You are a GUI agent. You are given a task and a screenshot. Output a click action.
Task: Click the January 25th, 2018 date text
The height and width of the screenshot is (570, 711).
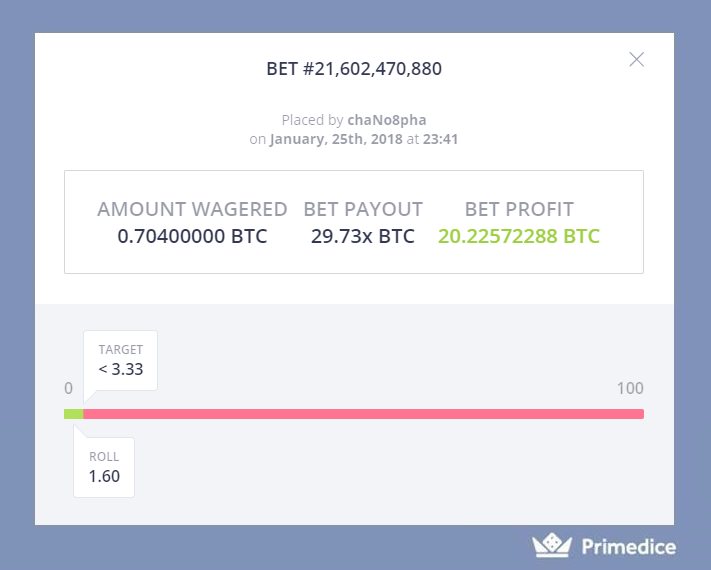[x=336, y=139]
